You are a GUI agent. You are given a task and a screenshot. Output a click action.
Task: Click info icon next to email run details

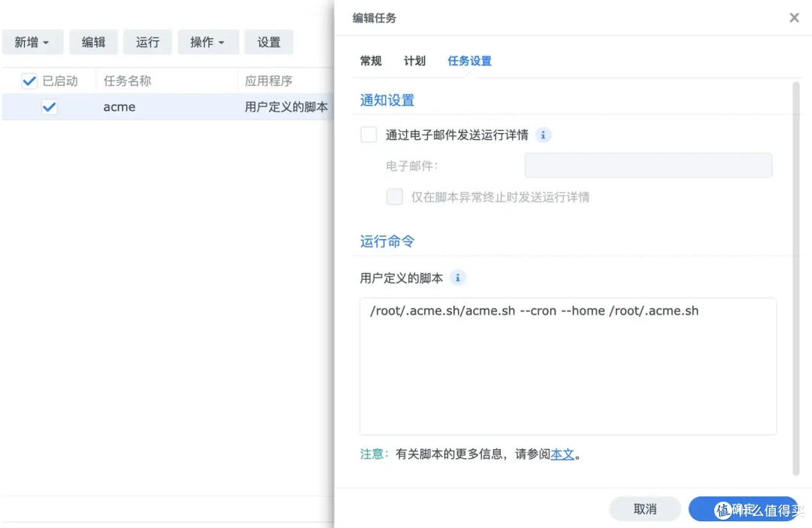coord(543,135)
